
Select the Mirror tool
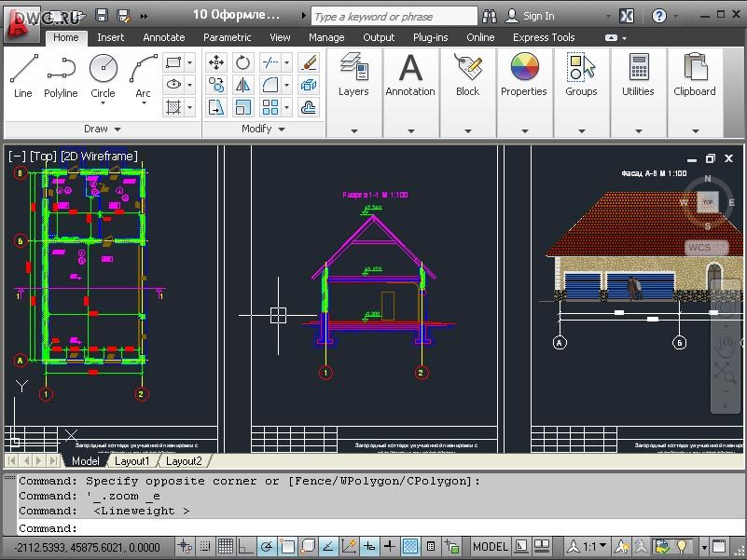(x=243, y=85)
